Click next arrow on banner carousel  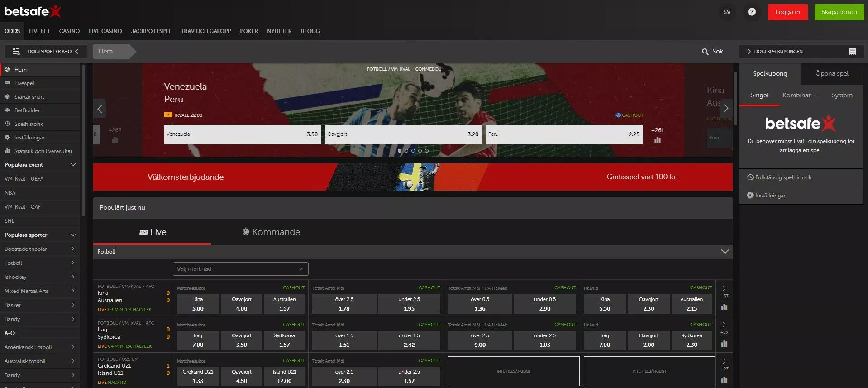point(726,109)
